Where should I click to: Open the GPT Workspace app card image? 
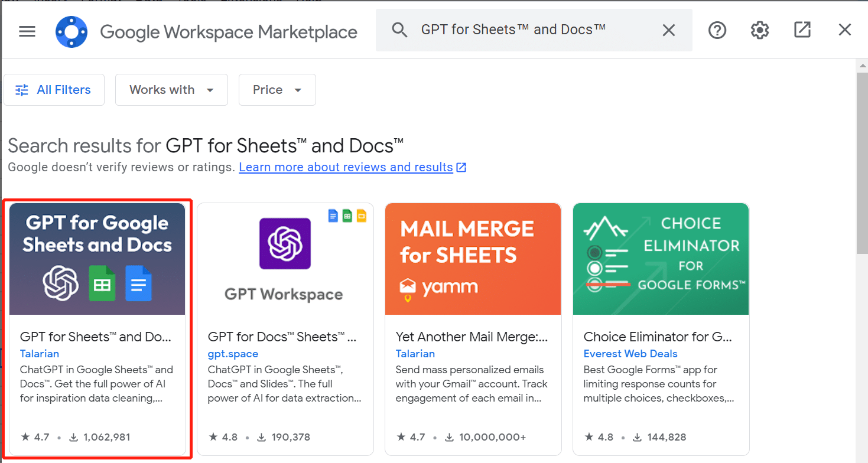285,259
